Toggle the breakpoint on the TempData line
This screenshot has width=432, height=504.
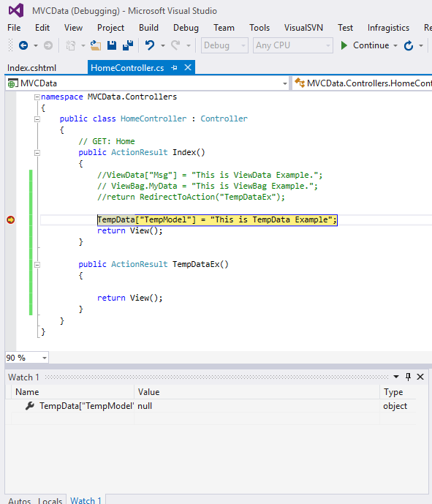pos(11,220)
